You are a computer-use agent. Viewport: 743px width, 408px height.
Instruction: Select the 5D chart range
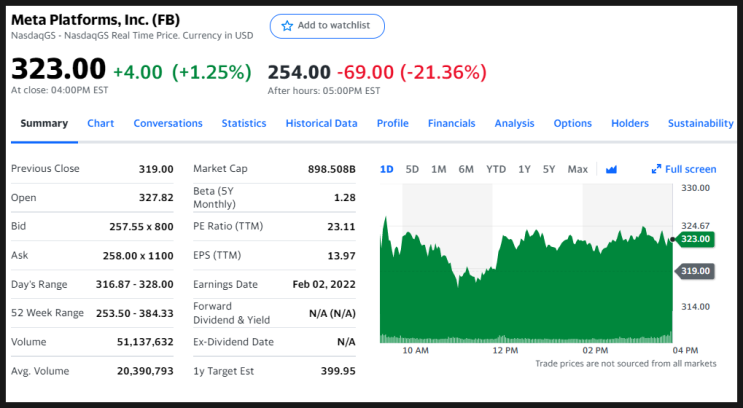[x=412, y=169]
